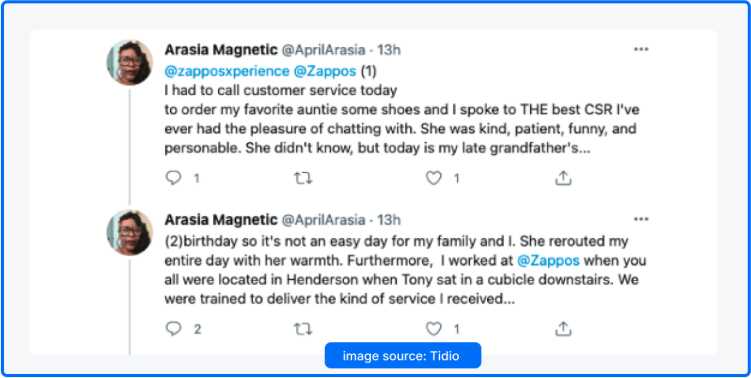
Task: Like the second tweet with heart icon
Action: point(433,329)
